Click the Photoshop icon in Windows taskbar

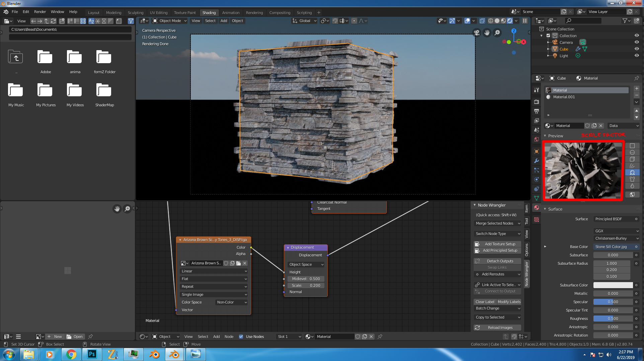click(92, 354)
